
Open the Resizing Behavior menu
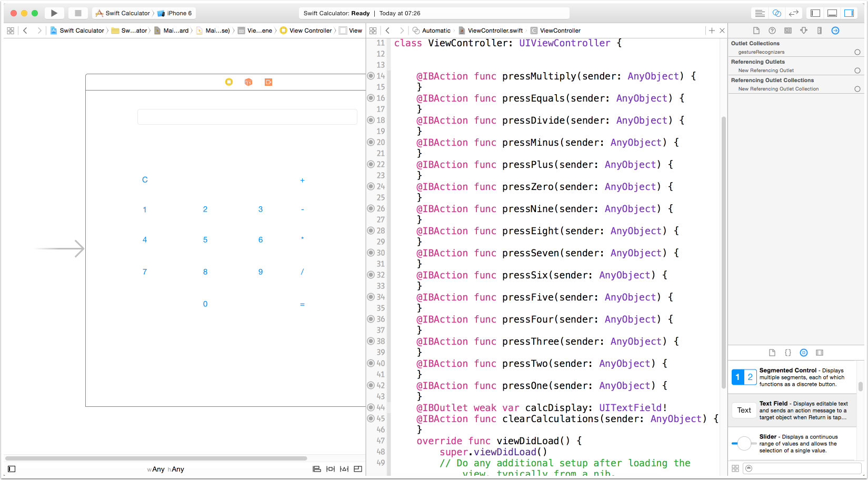coord(358,469)
